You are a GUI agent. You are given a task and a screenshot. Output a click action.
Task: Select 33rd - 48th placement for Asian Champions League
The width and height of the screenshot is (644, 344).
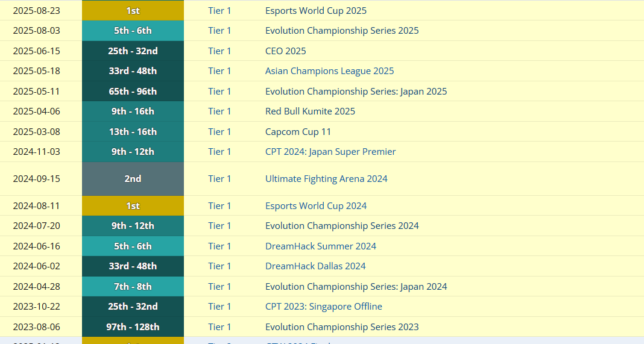[133, 71]
